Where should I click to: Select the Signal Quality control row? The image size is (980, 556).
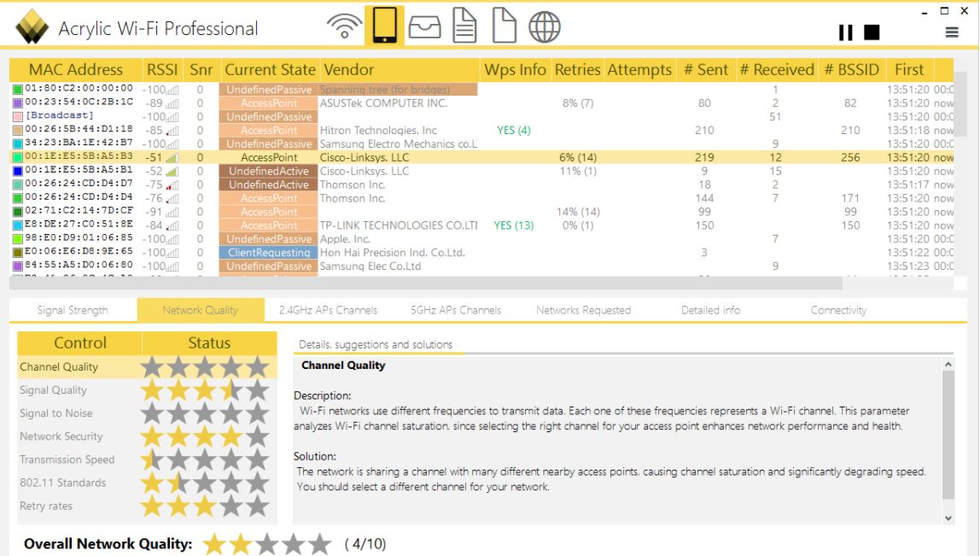pos(148,390)
